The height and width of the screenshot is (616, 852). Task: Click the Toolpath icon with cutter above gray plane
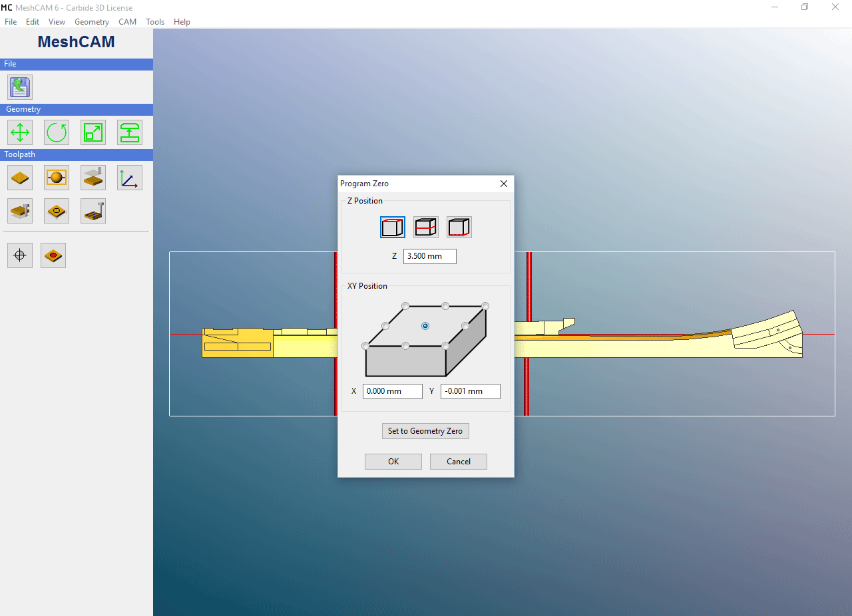click(93, 178)
